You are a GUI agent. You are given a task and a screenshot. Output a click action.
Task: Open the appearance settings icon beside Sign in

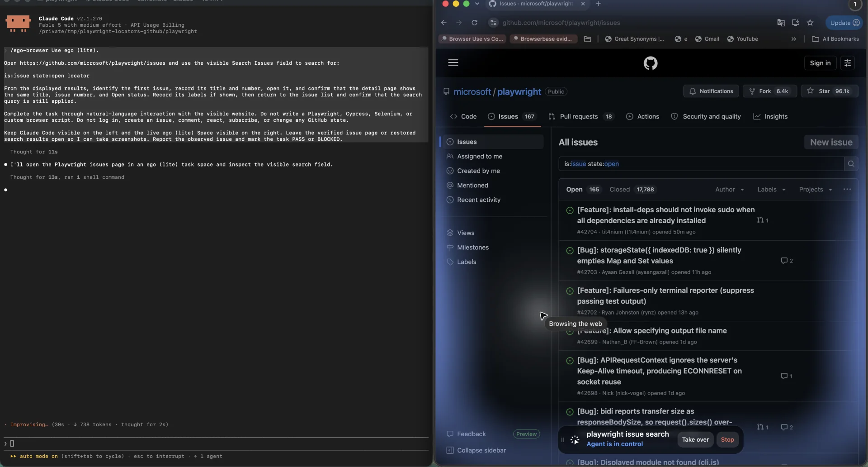point(848,63)
